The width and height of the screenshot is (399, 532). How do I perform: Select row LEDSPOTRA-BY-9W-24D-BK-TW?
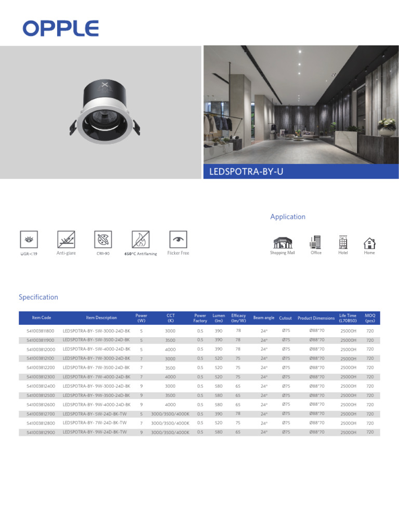199,432
